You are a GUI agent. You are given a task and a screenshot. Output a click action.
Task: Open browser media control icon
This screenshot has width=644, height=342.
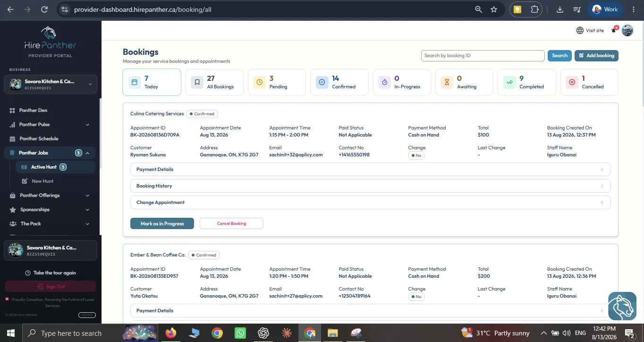click(x=576, y=9)
